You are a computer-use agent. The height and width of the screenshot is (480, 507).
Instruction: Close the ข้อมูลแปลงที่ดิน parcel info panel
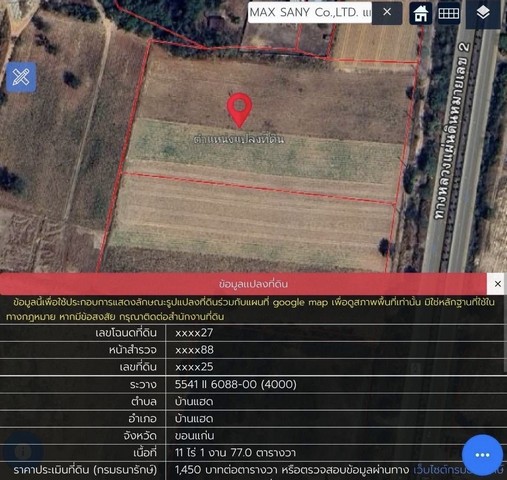[498, 284]
